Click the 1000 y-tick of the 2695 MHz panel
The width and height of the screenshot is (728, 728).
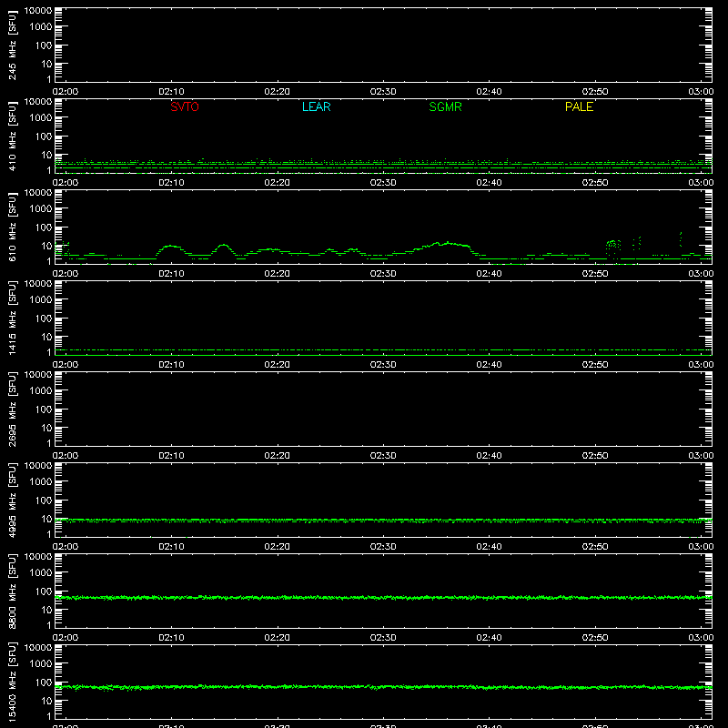[41, 391]
